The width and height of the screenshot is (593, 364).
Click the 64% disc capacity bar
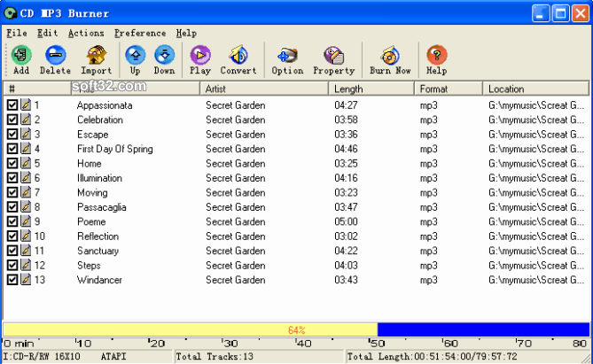[x=296, y=329]
